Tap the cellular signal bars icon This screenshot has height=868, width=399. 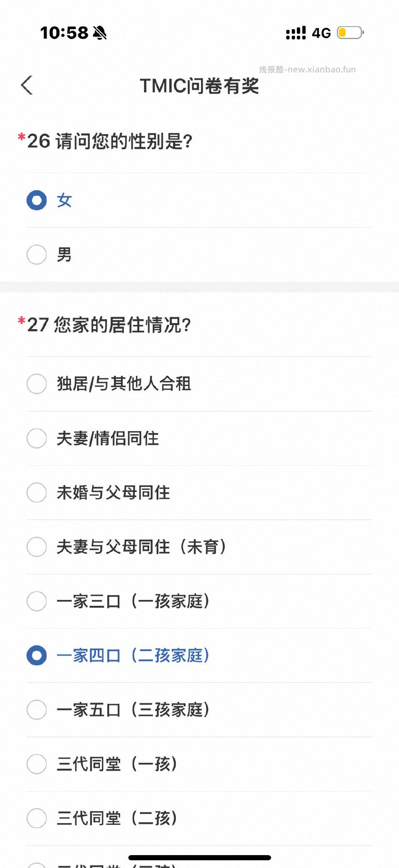pos(296,33)
